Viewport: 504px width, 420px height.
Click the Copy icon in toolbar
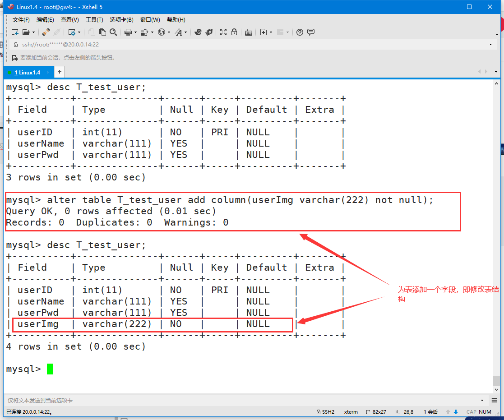pos(92,32)
